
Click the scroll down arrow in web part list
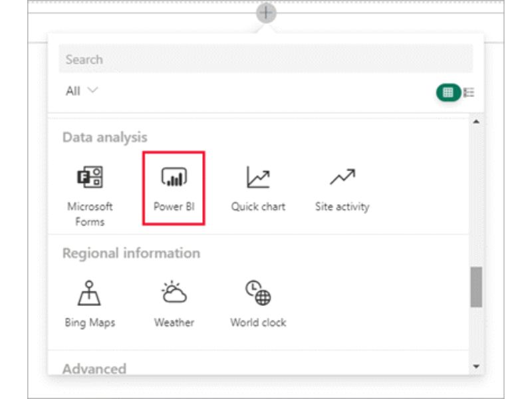click(475, 366)
